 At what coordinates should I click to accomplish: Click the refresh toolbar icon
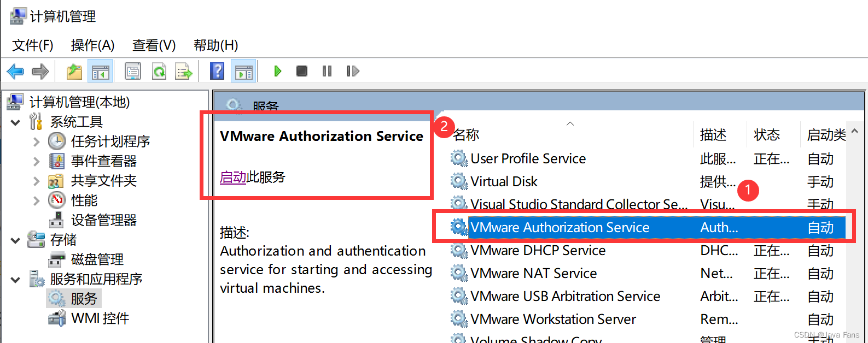point(159,71)
